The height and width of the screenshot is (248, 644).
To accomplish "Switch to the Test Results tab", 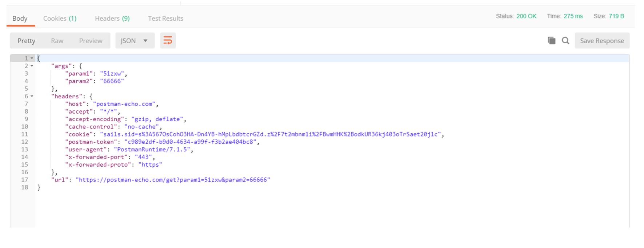I will tap(165, 19).
